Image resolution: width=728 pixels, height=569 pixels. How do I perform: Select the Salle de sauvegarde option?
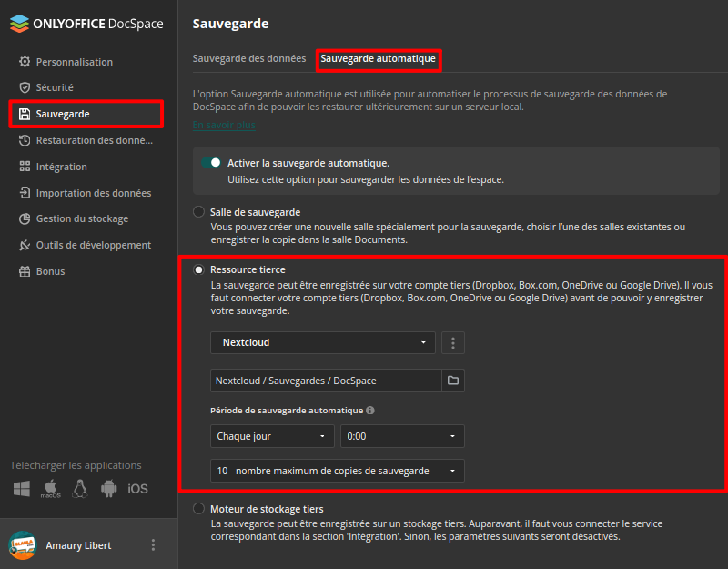pyautogui.click(x=198, y=211)
